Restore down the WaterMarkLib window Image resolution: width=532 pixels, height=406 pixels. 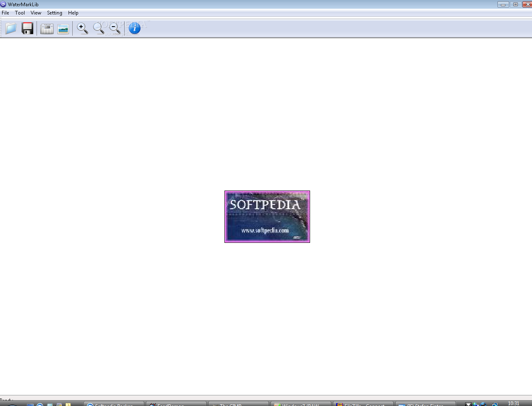515,4
